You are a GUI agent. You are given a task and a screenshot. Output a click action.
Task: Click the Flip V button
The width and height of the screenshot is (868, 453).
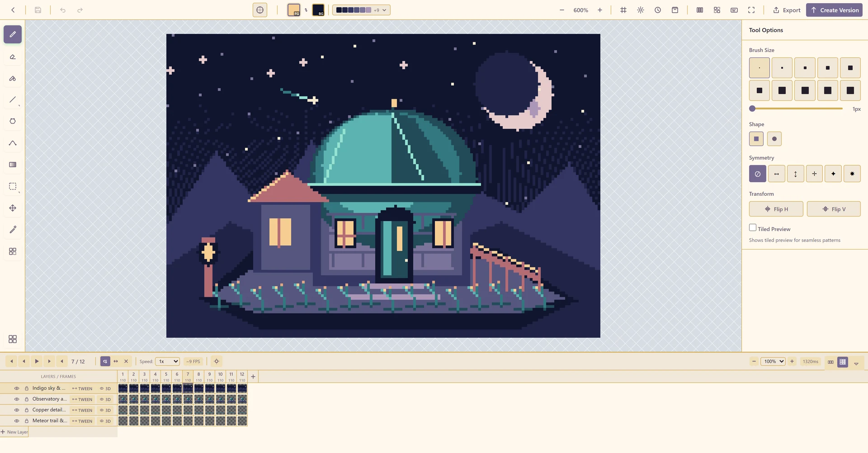click(834, 209)
